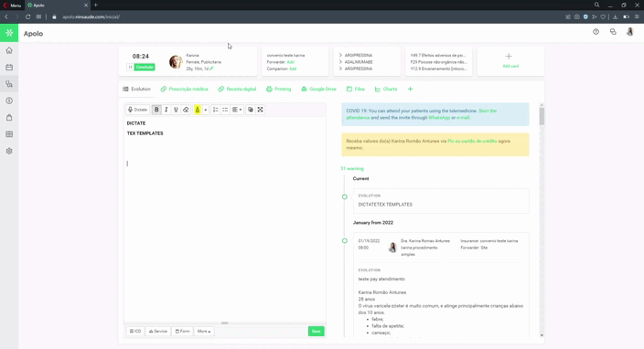
Task: Click the green Conclude button
Action: [145, 68]
